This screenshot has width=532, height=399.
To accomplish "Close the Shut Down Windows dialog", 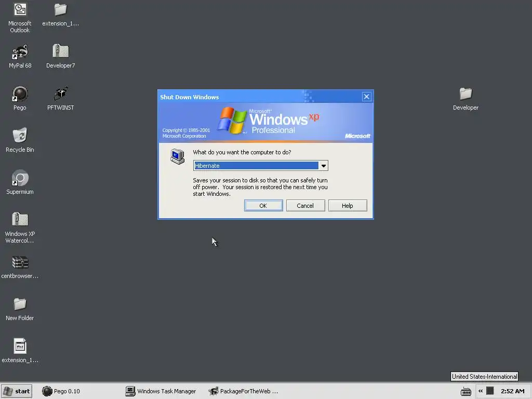I will click(x=366, y=97).
